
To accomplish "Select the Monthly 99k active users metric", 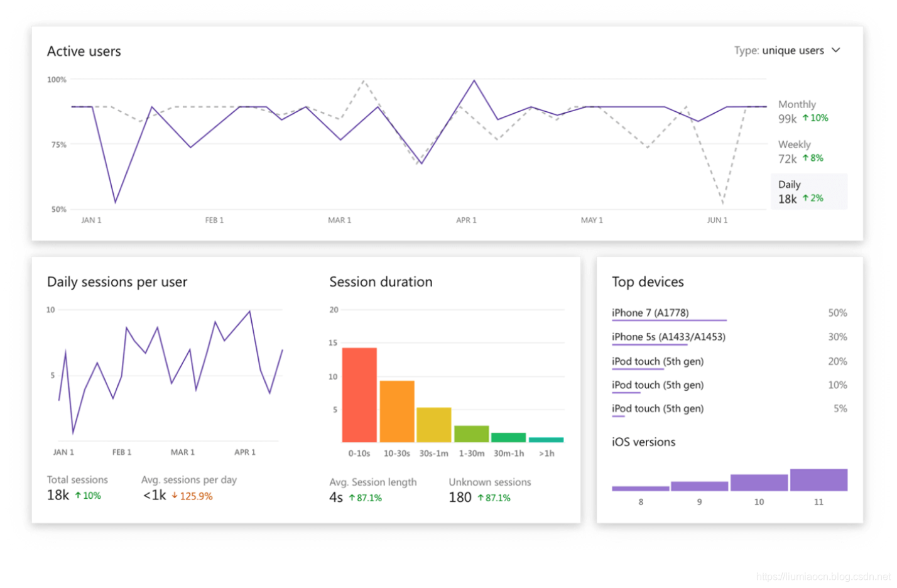I will coord(803,111).
